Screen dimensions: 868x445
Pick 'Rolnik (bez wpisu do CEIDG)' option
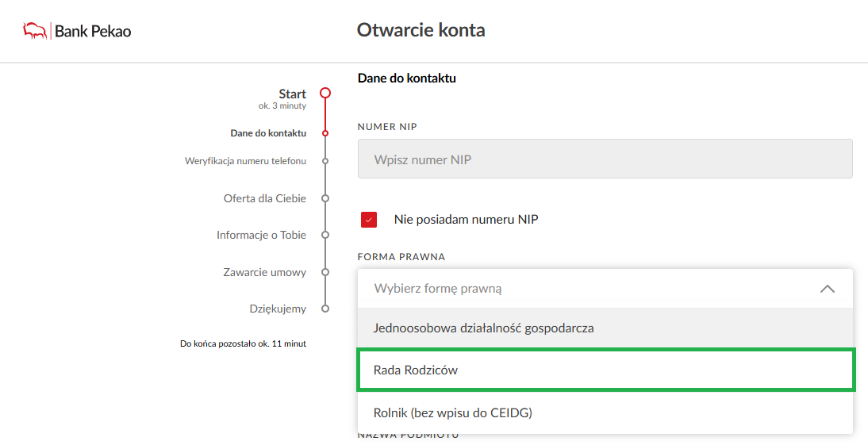click(452, 412)
